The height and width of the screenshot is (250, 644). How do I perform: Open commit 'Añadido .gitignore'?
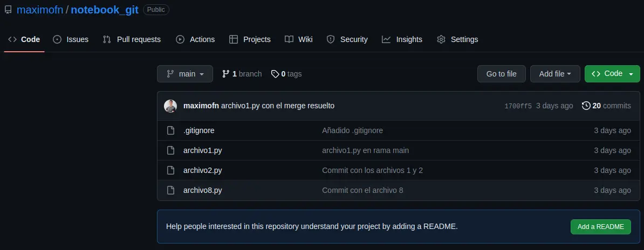point(352,130)
